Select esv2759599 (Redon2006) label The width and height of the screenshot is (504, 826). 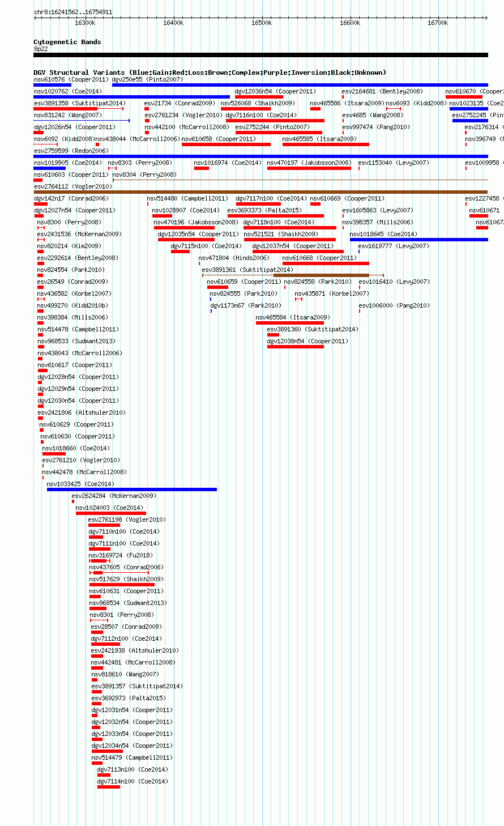click(71, 151)
